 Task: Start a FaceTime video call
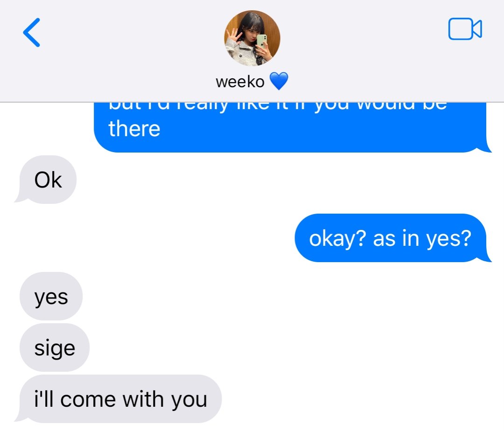(x=465, y=29)
